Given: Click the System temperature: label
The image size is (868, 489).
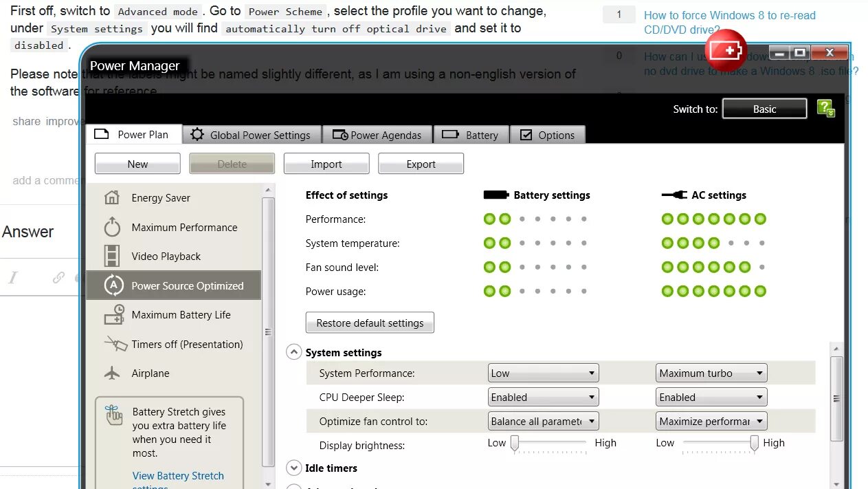Looking at the screenshot, I should [353, 243].
